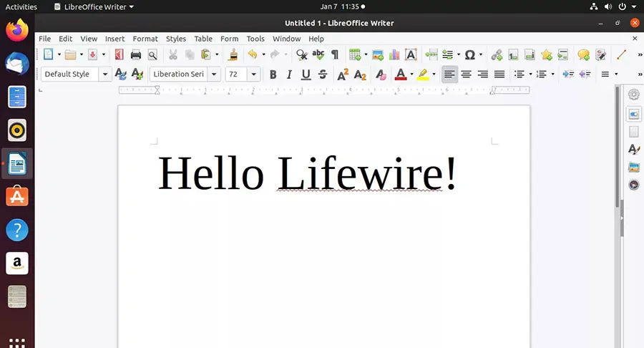Toggle Superscript formatting
This screenshot has height=348, width=644.
point(343,74)
